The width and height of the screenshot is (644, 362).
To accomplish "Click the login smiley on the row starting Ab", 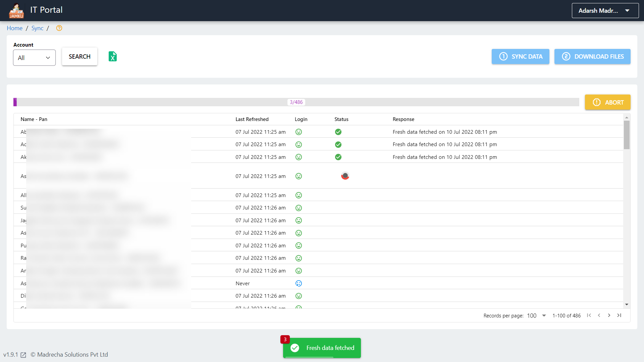I will coord(299,132).
